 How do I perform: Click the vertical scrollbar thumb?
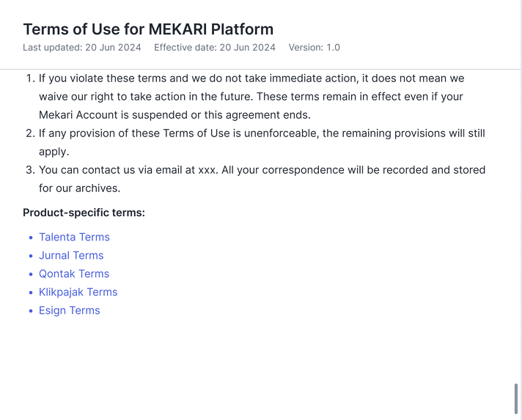[517, 399]
